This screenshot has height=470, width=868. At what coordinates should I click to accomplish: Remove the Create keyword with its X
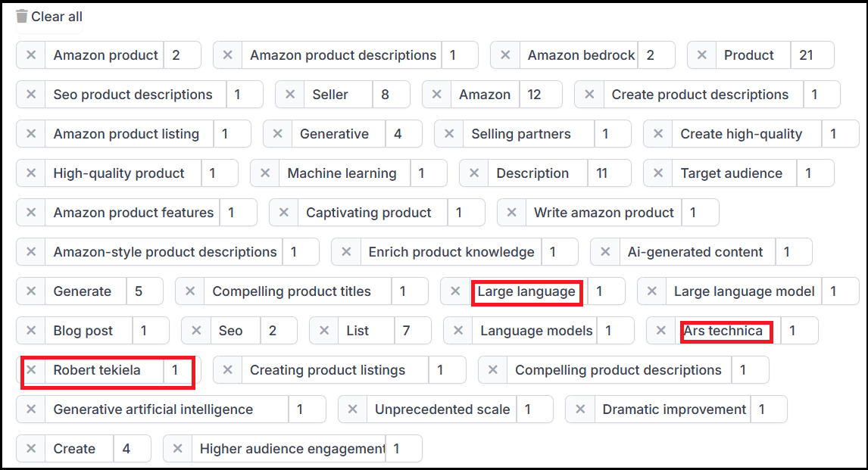pos(30,448)
